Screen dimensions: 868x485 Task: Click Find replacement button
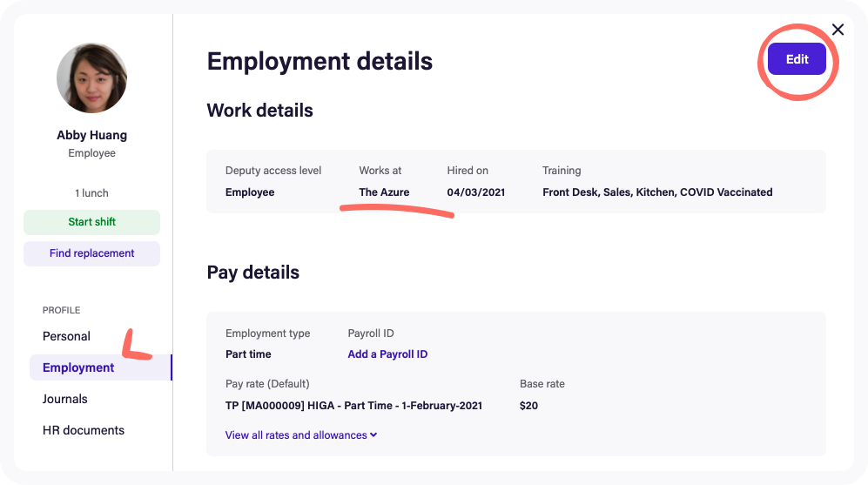[x=91, y=253]
